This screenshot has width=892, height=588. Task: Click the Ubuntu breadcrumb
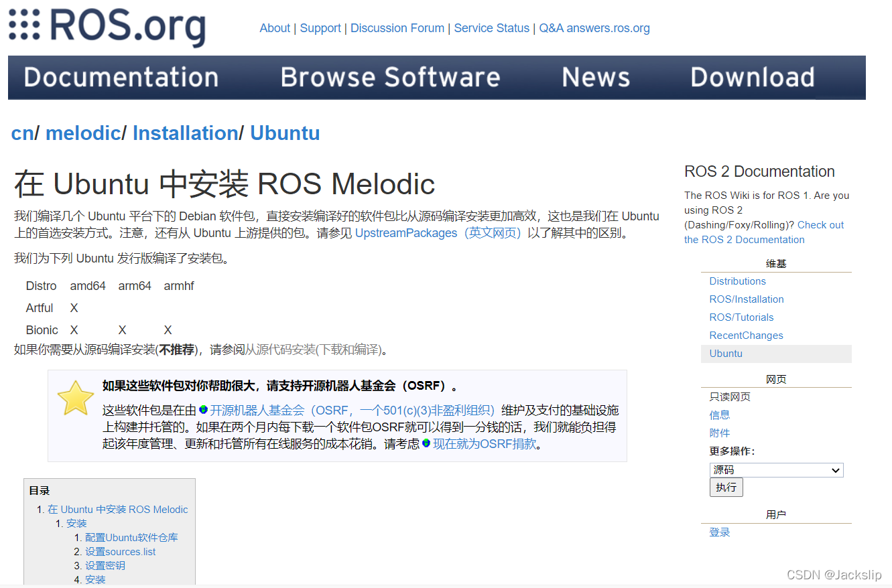tap(285, 133)
